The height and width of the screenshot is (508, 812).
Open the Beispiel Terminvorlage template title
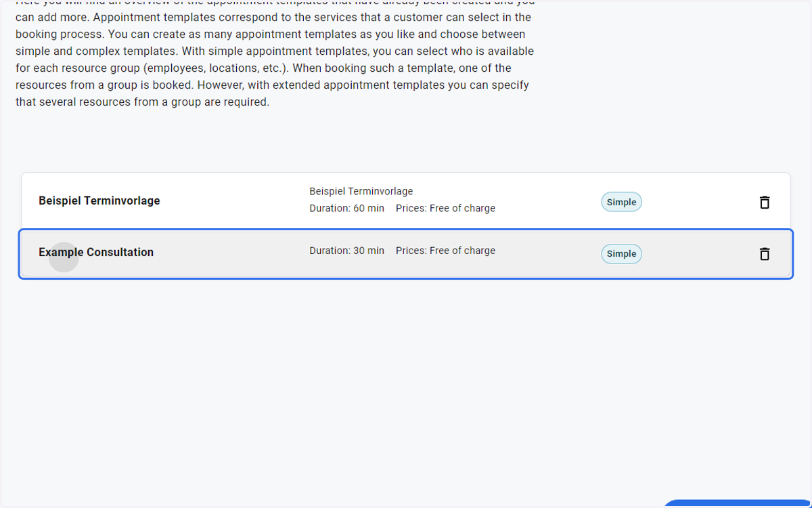pyautogui.click(x=99, y=200)
